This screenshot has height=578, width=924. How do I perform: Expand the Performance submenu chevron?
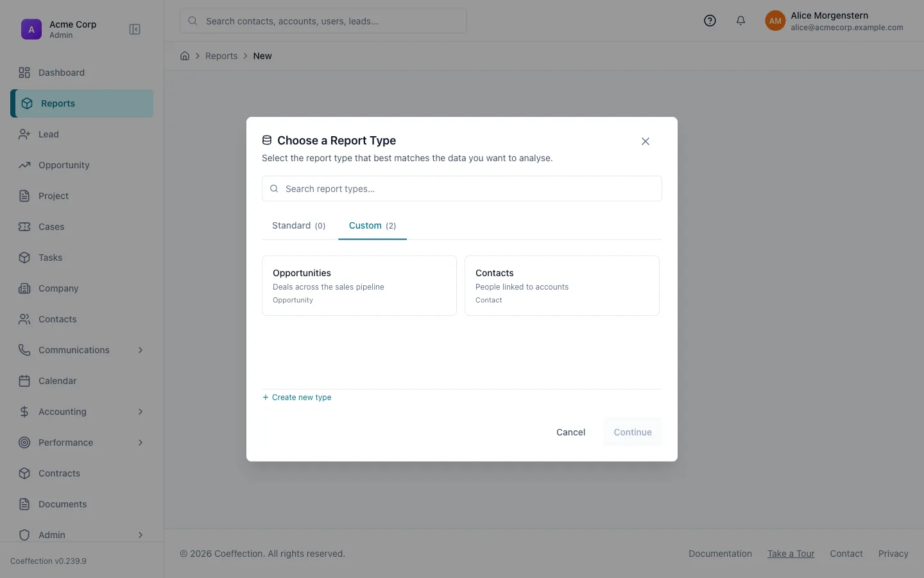141,442
